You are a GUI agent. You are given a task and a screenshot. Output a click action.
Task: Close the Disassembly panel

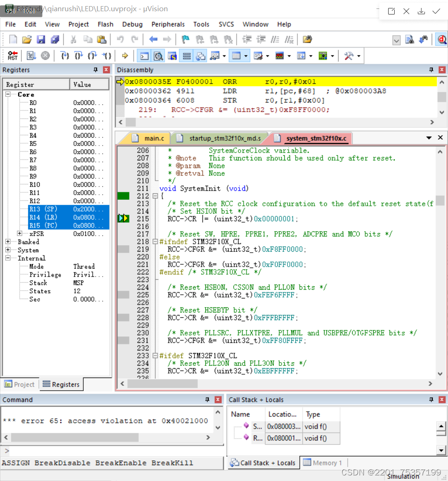tap(441, 70)
